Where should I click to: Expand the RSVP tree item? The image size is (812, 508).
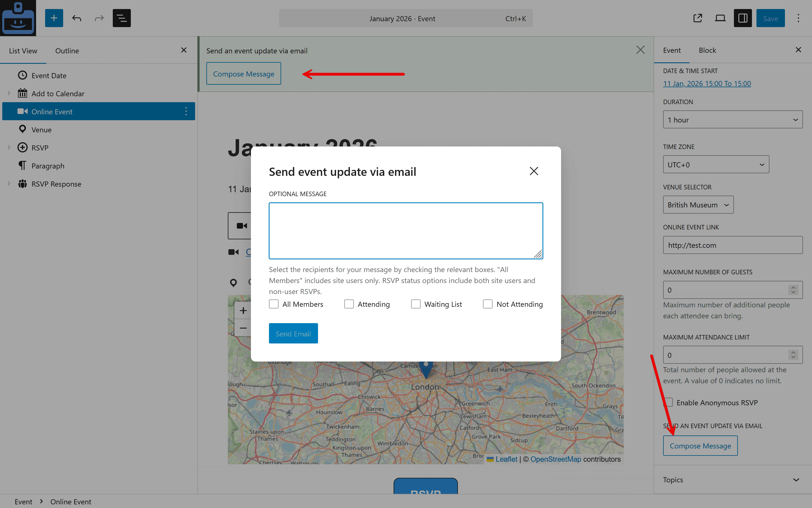tap(9, 147)
